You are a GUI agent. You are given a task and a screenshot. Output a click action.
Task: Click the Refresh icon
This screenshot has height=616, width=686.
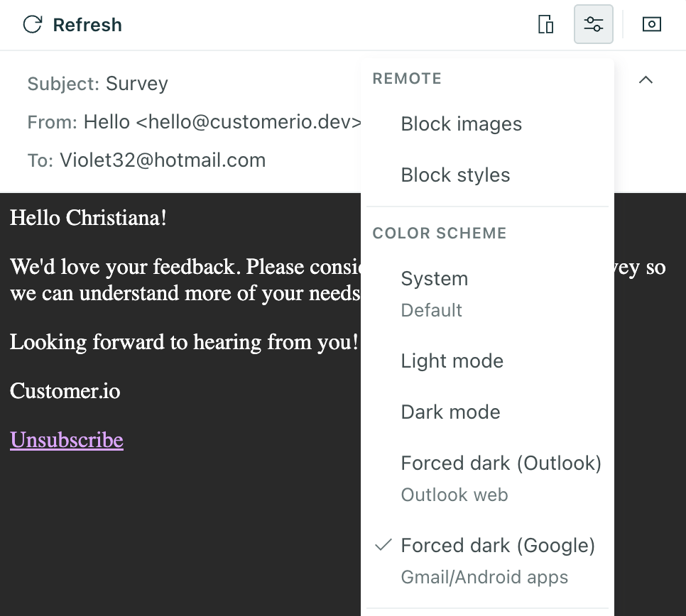[x=31, y=23]
